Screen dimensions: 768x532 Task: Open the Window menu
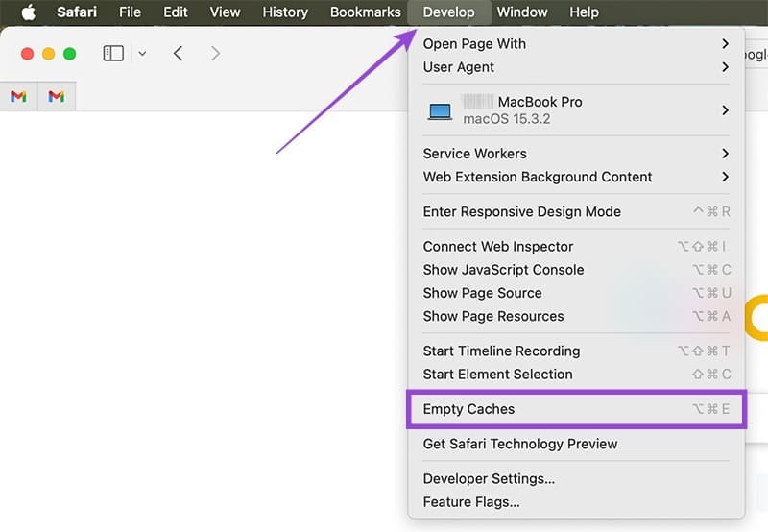(522, 12)
